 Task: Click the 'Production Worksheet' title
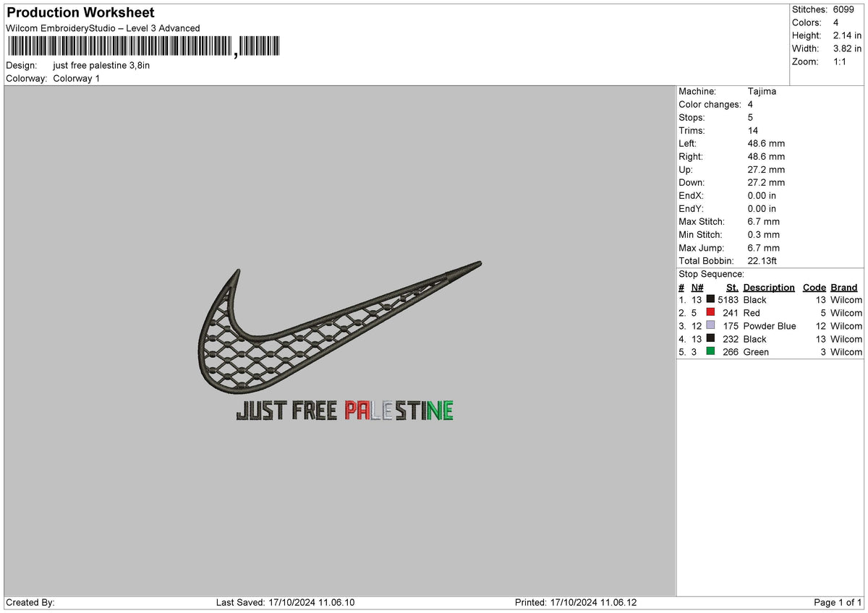tap(80, 13)
